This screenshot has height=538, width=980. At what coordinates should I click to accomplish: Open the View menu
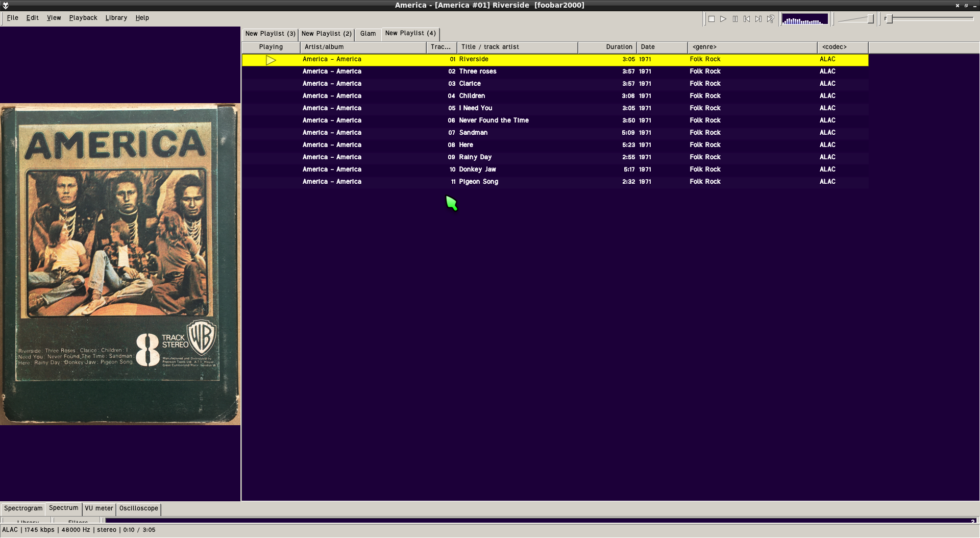pos(54,18)
